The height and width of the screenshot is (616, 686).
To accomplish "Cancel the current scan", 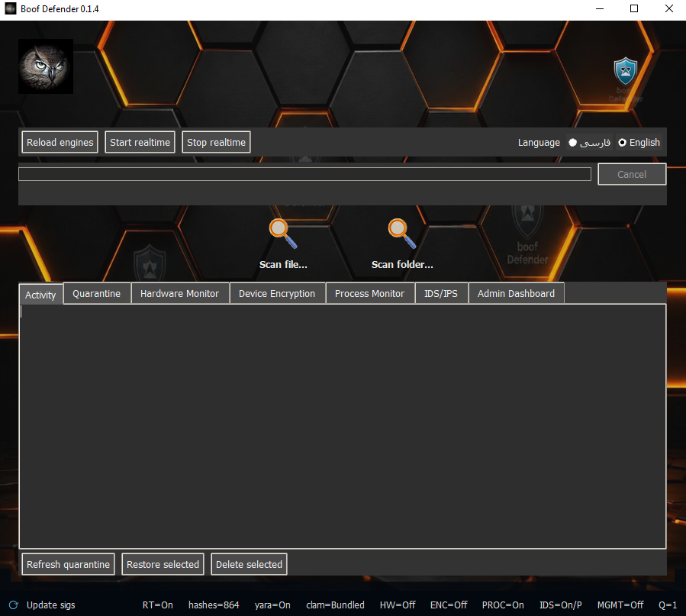I will 632,174.
